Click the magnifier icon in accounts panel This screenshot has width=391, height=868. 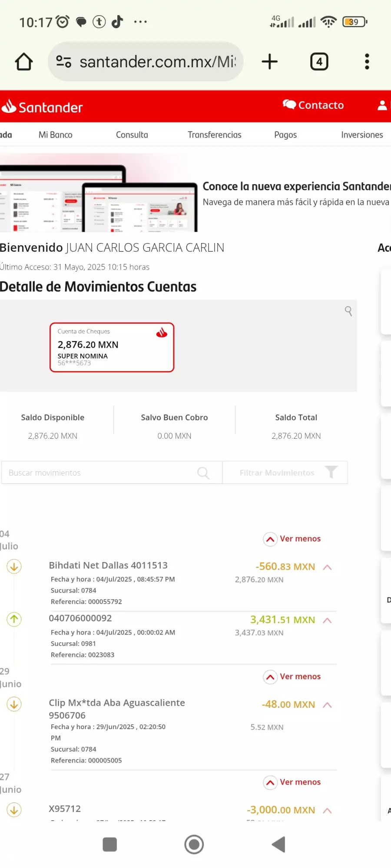(348, 311)
